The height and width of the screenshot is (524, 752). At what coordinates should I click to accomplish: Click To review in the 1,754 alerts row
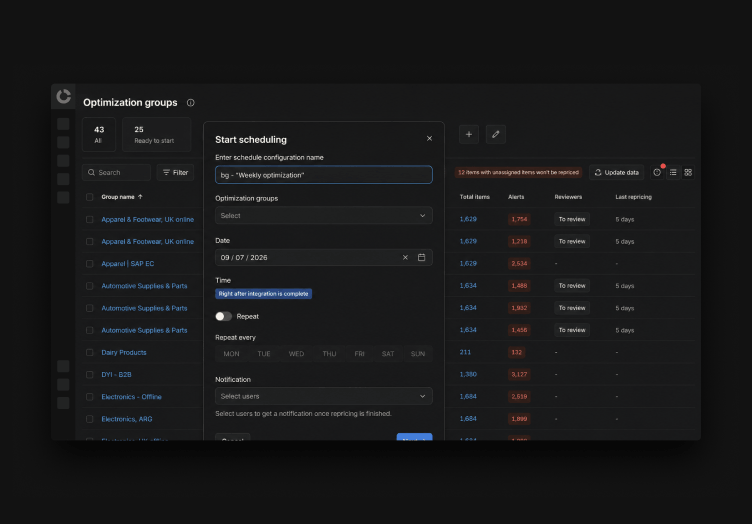[572, 219]
